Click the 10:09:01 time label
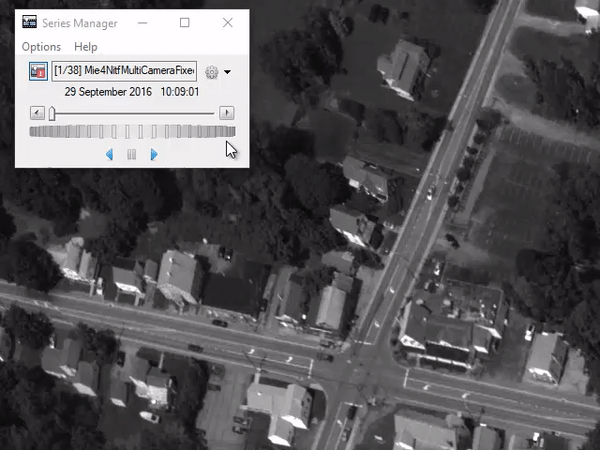 [180, 91]
